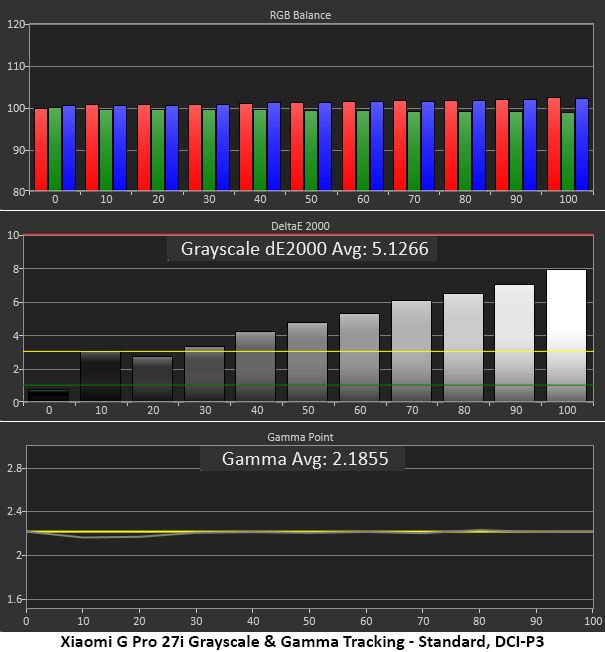Viewport: 605px width, 652px height.
Task: Click the 60 x-axis label in RGB Balance
Action: (363, 199)
